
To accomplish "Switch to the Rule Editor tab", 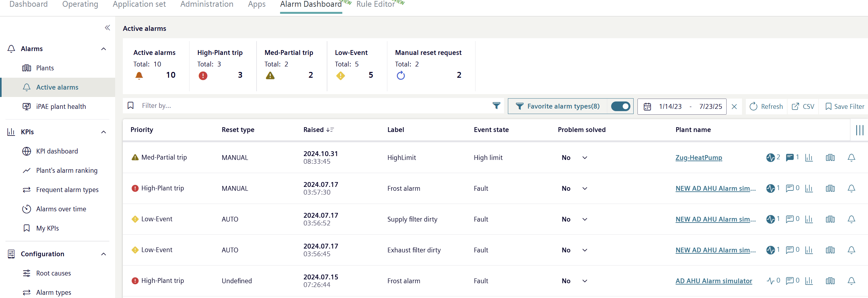I will tap(375, 4).
